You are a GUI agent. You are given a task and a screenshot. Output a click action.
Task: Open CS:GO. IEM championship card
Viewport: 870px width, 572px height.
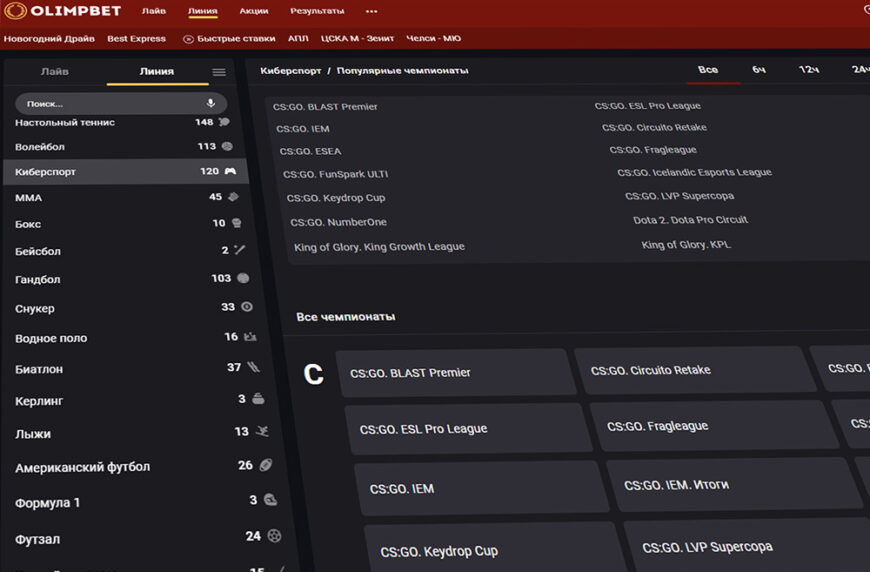[482, 489]
